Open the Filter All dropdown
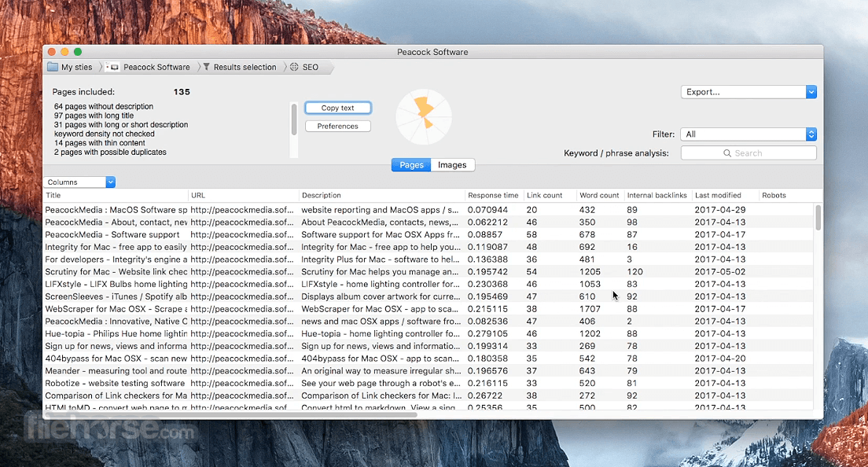Image resolution: width=868 pixels, height=467 pixels. [x=748, y=134]
